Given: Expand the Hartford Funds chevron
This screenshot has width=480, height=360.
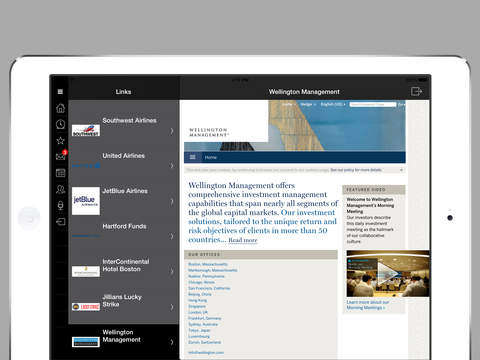Looking at the screenshot, I should pyautogui.click(x=172, y=236).
